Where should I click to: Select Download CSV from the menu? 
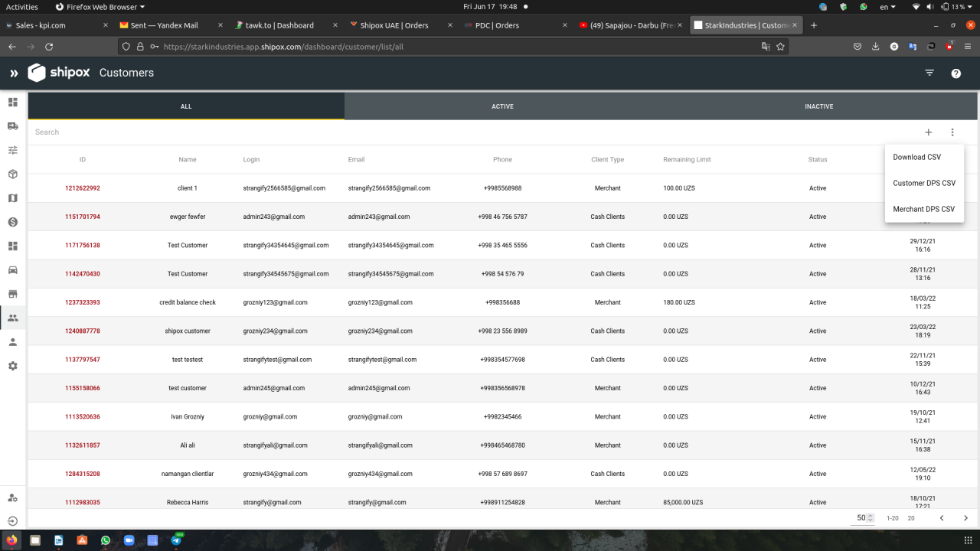(924, 157)
